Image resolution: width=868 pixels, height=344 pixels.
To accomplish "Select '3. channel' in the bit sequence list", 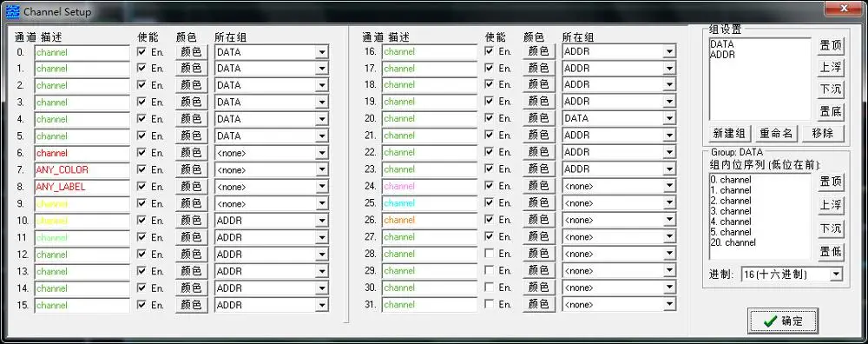I will point(731,211).
